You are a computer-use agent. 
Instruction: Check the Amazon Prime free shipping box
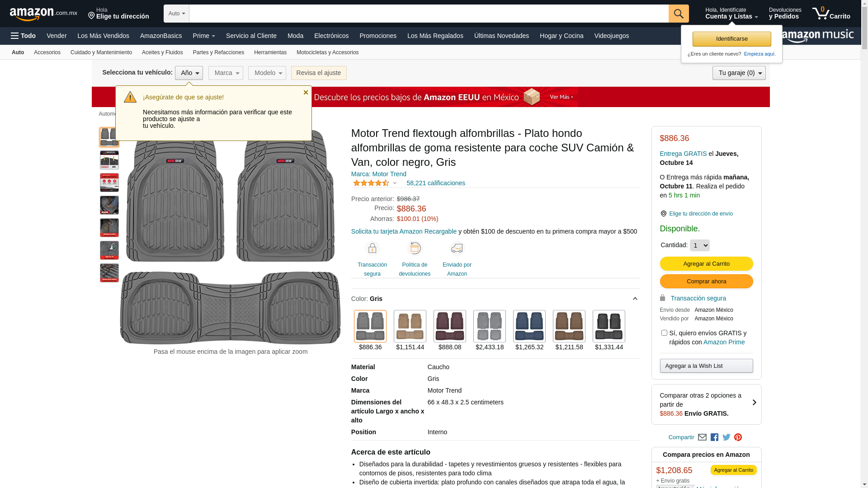[x=664, y=333]
